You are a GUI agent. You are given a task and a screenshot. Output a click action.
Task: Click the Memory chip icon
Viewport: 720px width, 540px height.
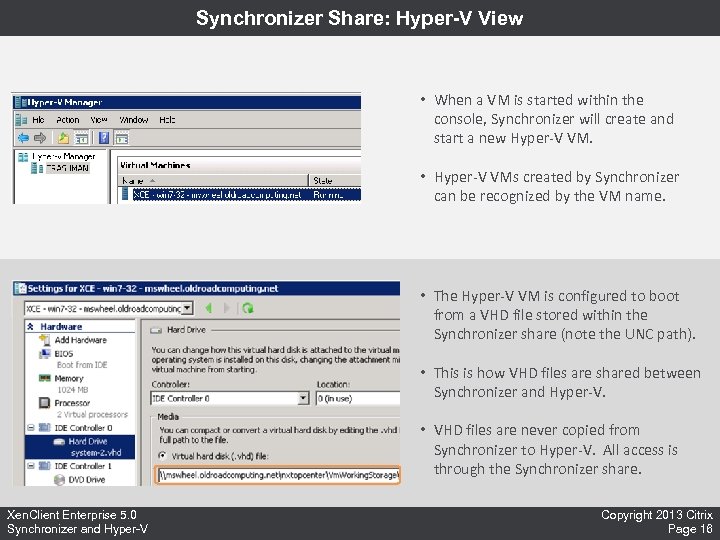tap(45, 378)
